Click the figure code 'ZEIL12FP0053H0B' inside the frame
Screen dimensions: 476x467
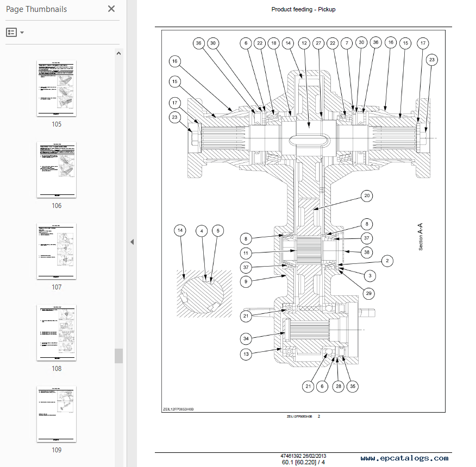pos(178,409)
